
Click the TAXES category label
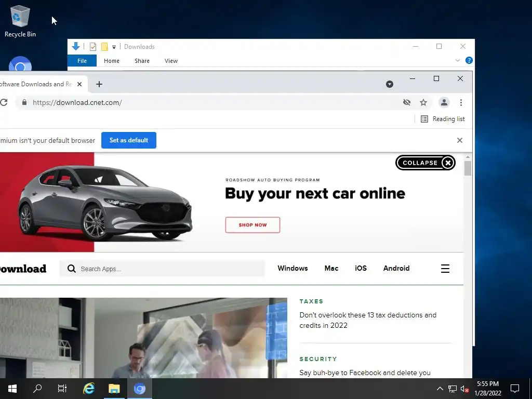click(311, 301)
